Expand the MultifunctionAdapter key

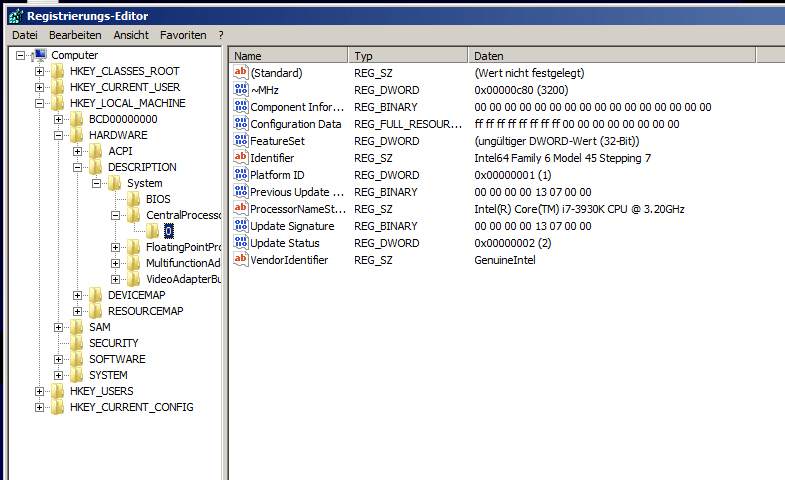[116, 263]
